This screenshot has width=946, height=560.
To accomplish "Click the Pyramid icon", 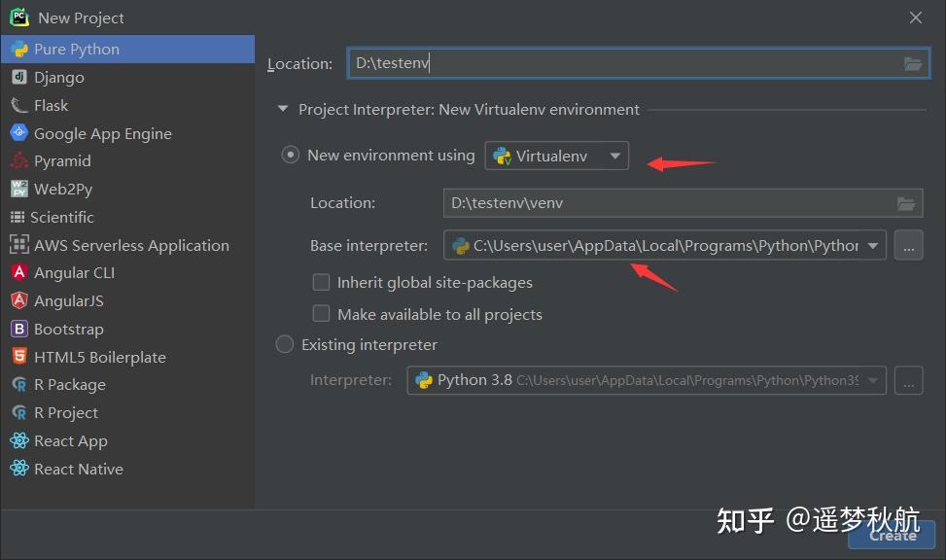I will 19,160.
